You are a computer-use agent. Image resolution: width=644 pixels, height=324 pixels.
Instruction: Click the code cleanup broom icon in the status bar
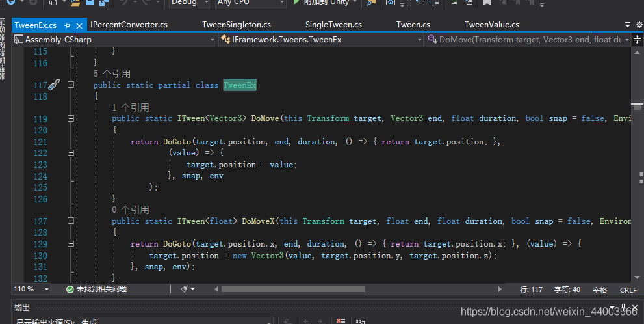(185, 289)
